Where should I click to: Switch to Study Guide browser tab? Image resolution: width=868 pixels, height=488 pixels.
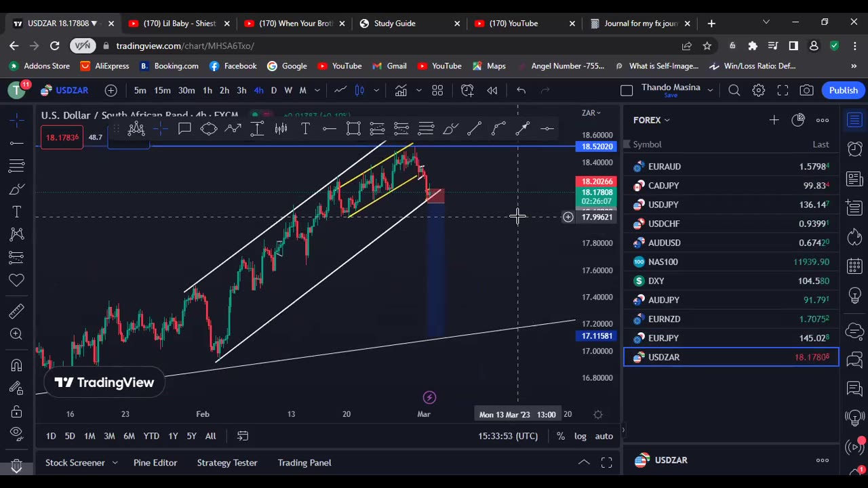[410, 23]
